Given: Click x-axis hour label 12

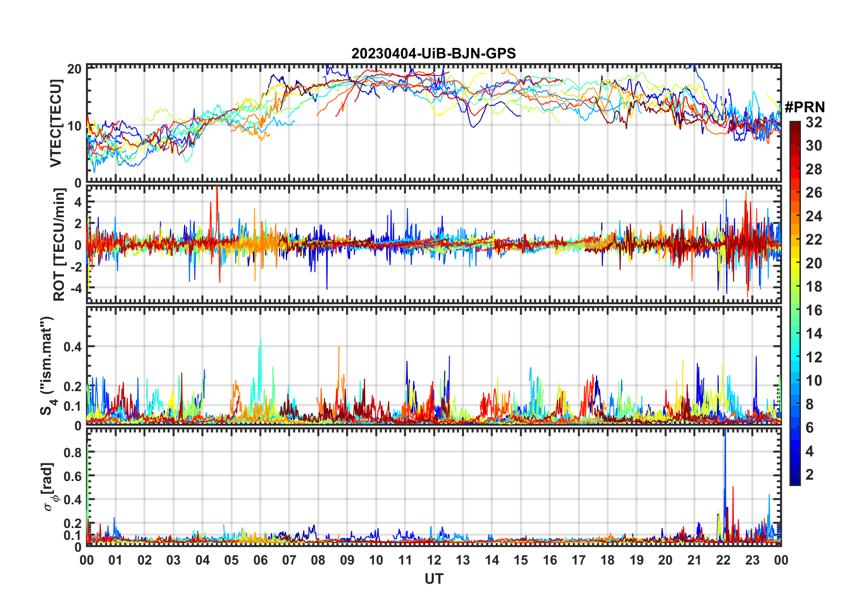Looking at the screenshot, I should 434,560.
